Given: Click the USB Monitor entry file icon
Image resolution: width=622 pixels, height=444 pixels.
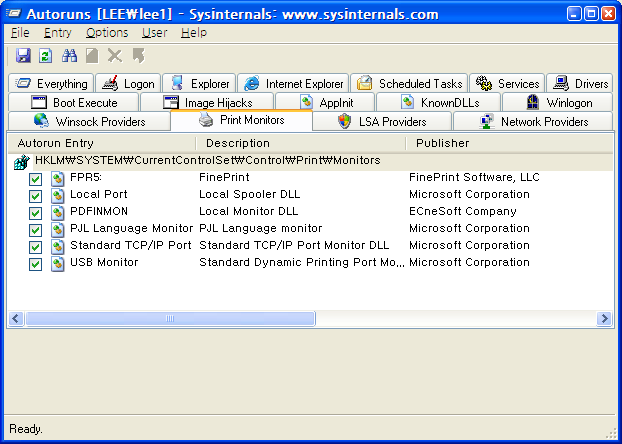Looking at the screenshot, I should click(58, 264).
